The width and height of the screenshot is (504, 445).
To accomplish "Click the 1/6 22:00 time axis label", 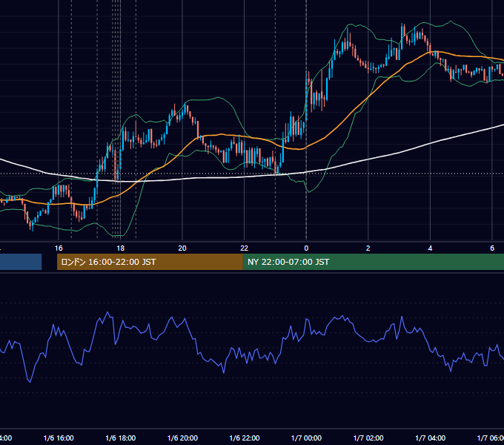I will [x=245, y=438].
